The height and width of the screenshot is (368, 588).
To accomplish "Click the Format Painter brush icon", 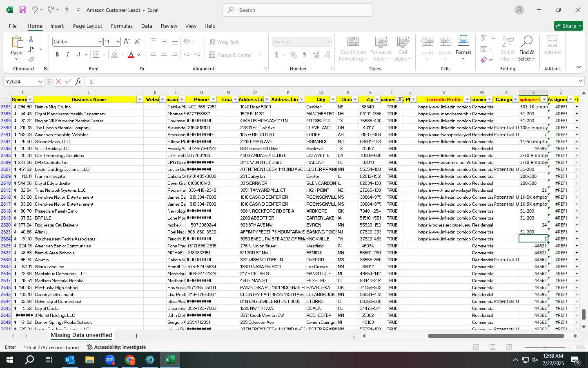I will coord(31,59).
